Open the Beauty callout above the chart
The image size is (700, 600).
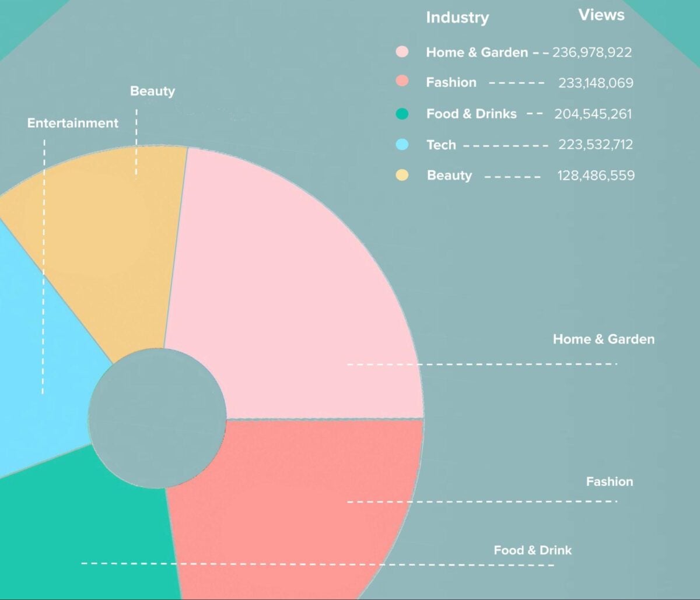(x=152, y=91)
